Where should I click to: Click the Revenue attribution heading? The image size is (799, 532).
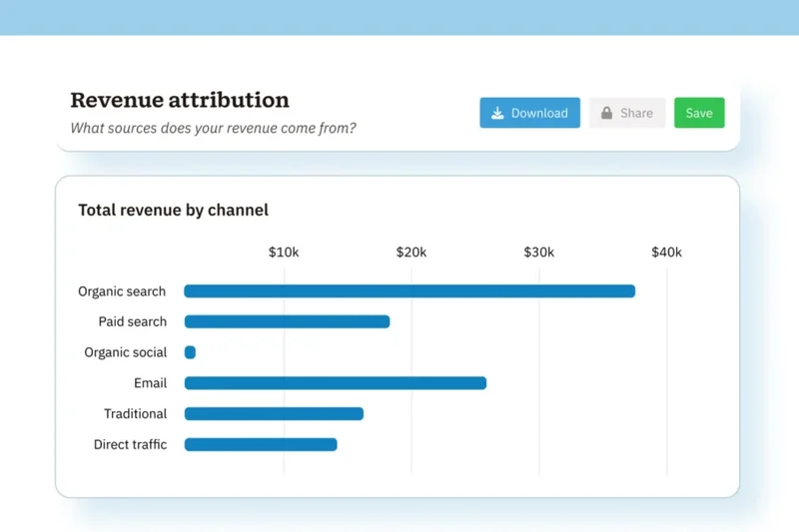180,100
